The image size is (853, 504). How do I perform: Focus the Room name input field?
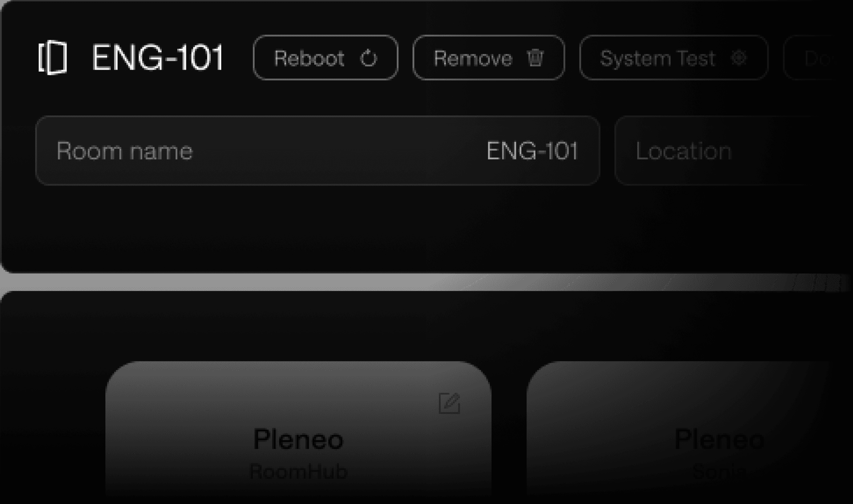point(318,151)
